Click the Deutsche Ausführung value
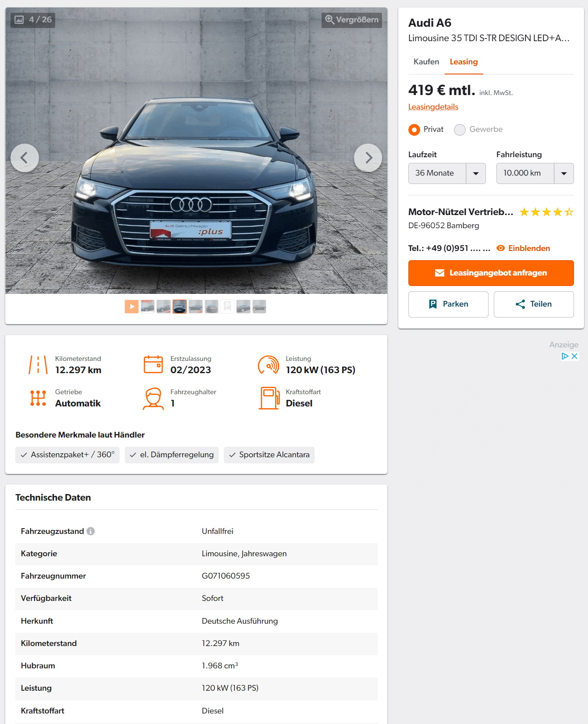 240,621
